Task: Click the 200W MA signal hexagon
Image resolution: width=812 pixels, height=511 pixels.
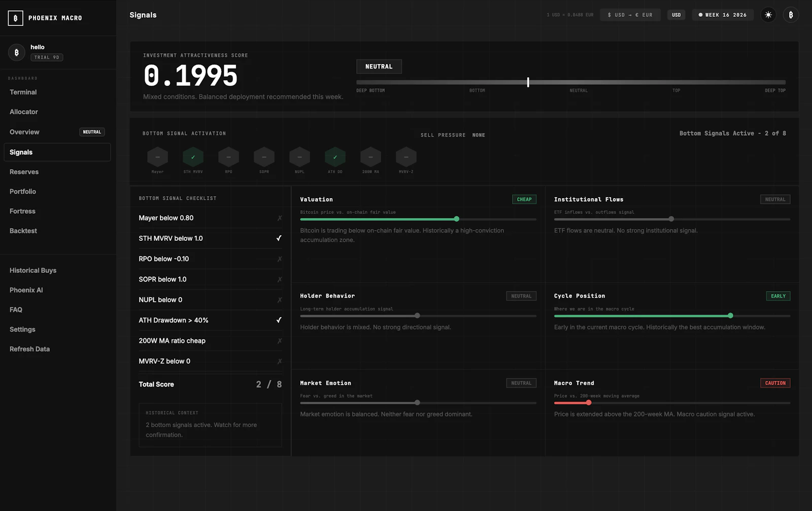Action: pos(371,157)
